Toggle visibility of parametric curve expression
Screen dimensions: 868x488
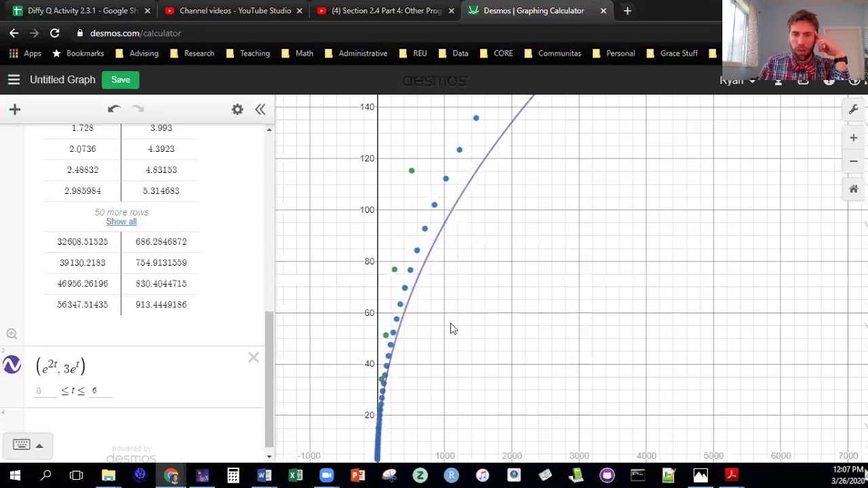pos(12,365)
